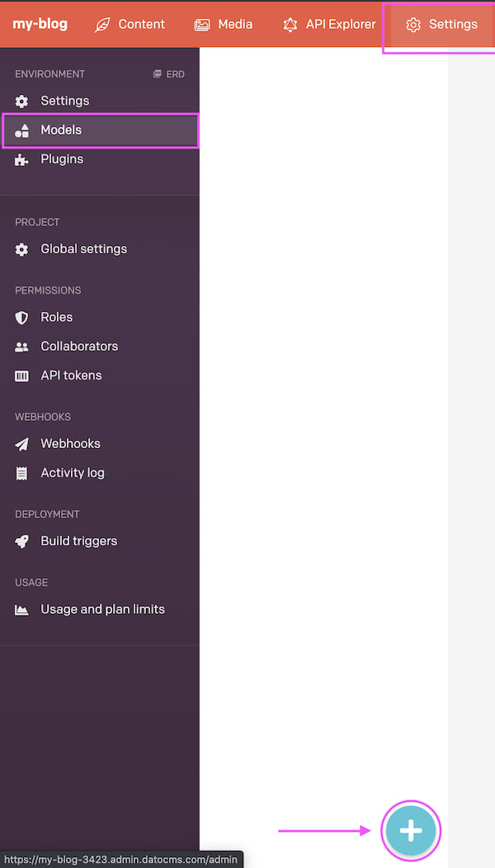This screenshot has width=495, height=868.
Task: Click the API tokens barcode icon
Action: pyautogui.click(x=21, y=376)
